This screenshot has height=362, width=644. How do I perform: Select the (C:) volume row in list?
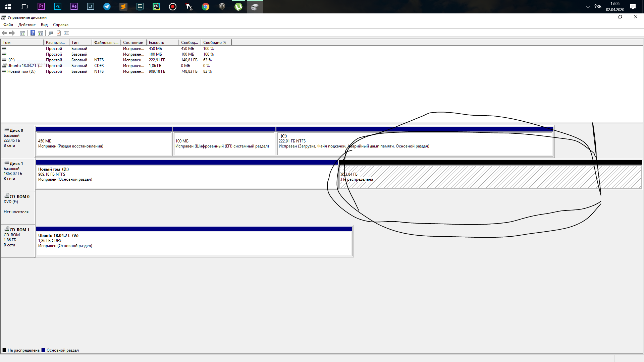tap(116, 60)
